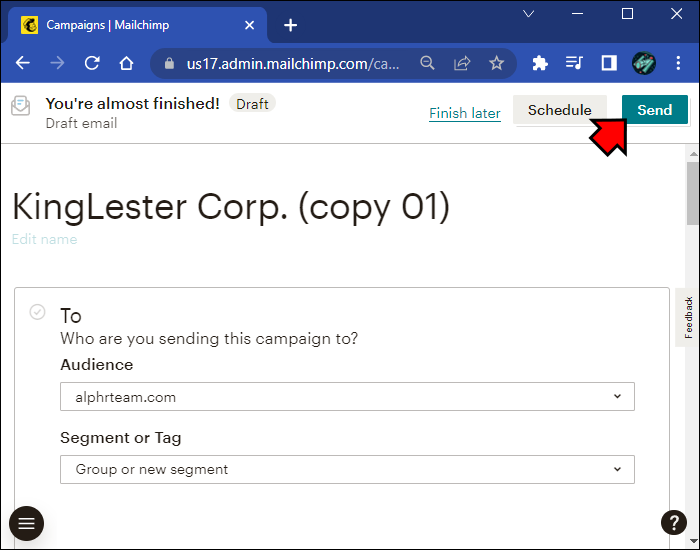Click the address bar URL
700x550 pixels.
(293, 63)
